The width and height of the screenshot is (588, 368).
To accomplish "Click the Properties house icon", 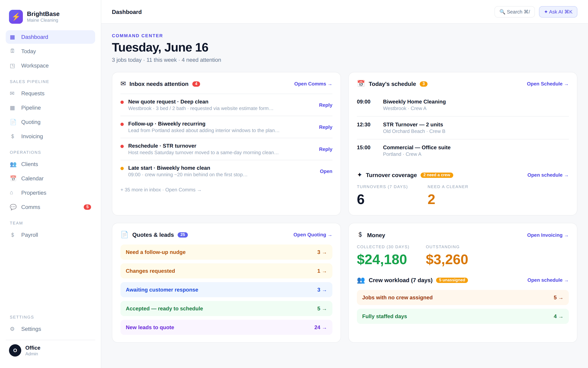I will pos(12,193).
